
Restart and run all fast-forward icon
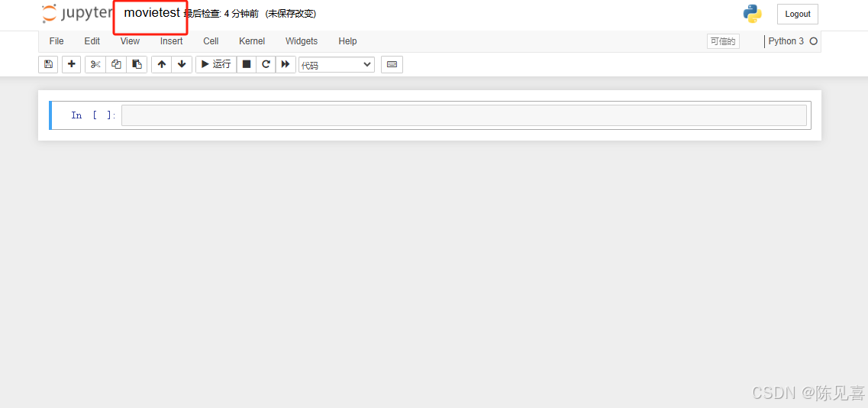pyautogui.click(x=286, y=64)
